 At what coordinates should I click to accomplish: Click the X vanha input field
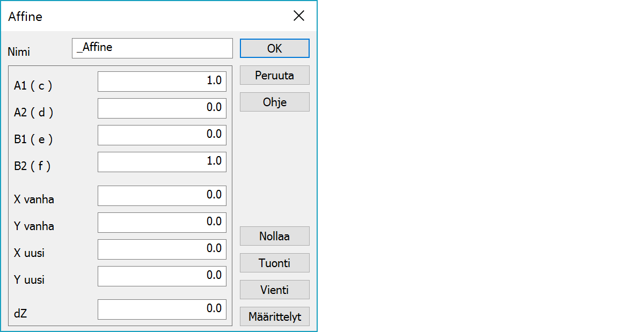point(162,196)
